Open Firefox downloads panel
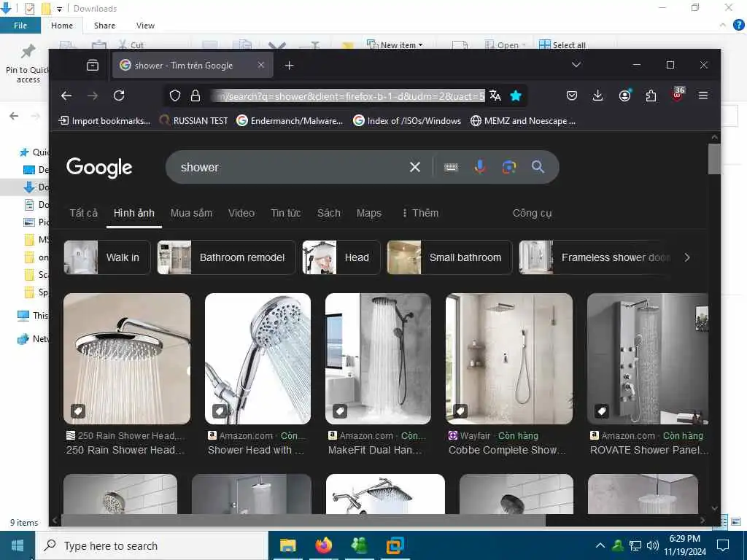 [x=597, y=96]
